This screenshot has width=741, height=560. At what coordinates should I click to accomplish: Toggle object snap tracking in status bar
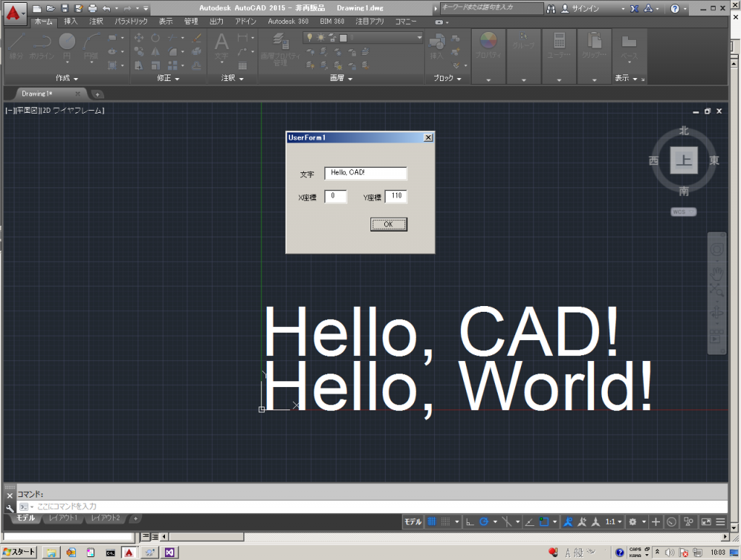click(530, 522)
